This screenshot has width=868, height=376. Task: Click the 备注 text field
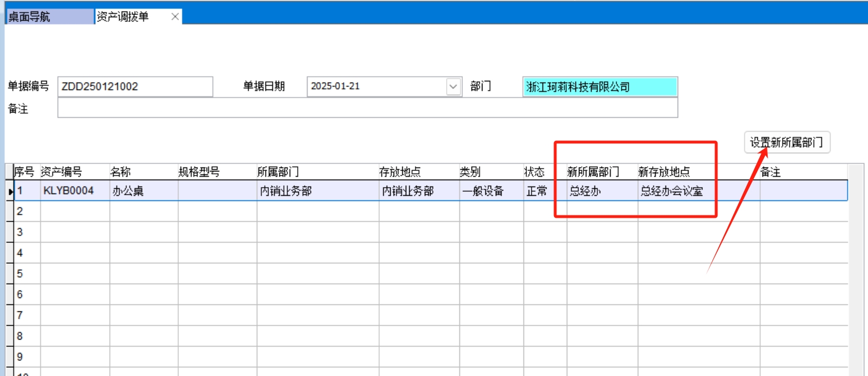tap(367, 108)
